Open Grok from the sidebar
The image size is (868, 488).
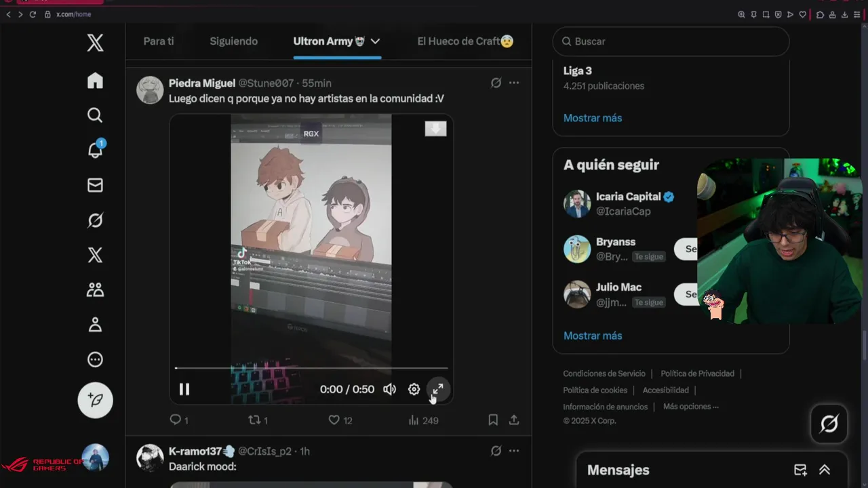95,220
